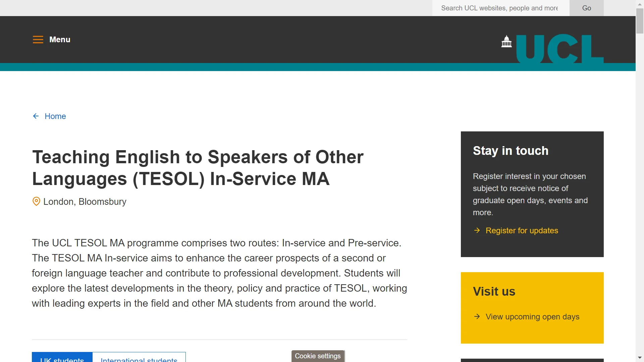Click the UCL logo in header
This screenshot has height=362, width=644.
point(559,49)
